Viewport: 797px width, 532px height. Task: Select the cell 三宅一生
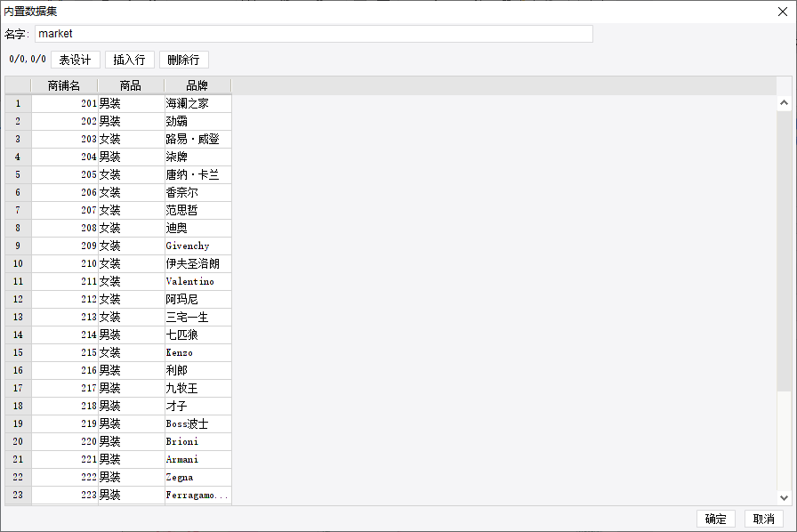(198, 318)
